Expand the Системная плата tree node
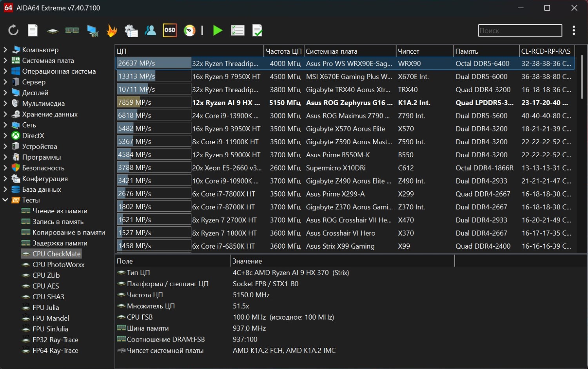Image resolution: width=588 pixels, height=369 pixels. pos(5,60)
